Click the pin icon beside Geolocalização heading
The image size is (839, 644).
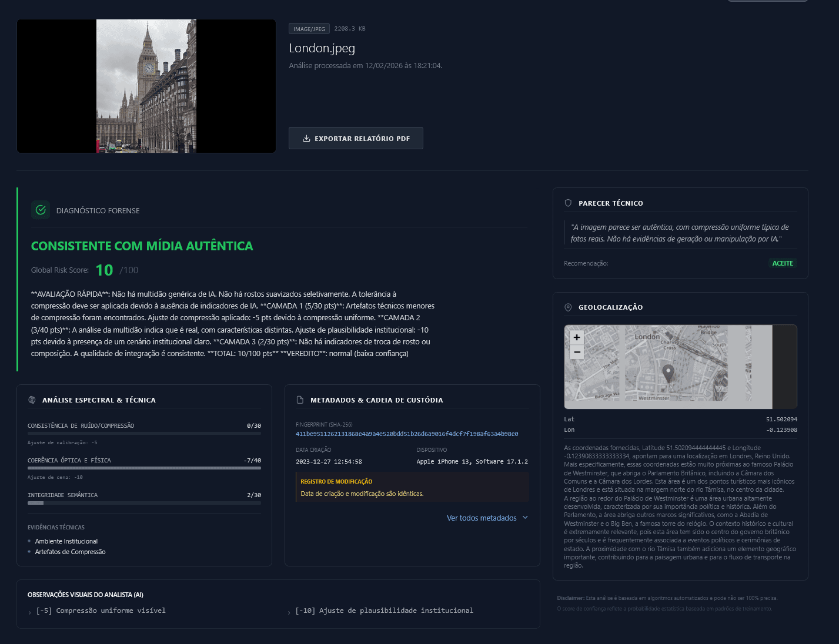tap(568, 307)
